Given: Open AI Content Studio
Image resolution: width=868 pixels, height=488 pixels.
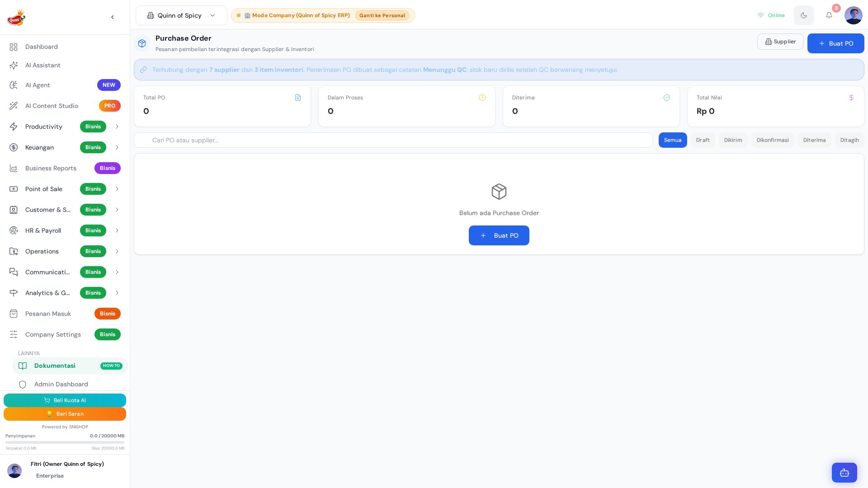Looking at the screenshot, I should [x=65, y=106].
